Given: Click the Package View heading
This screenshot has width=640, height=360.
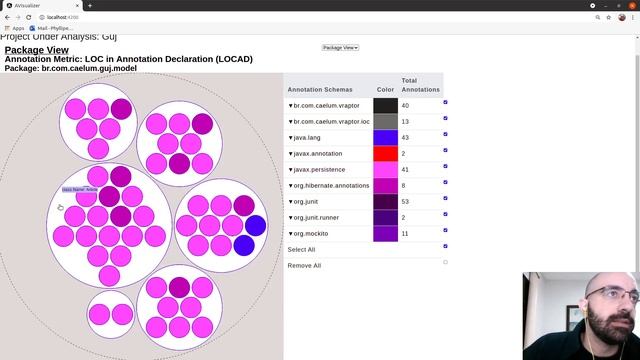Looking at the screenshot, I should click(x=37, y=50).
